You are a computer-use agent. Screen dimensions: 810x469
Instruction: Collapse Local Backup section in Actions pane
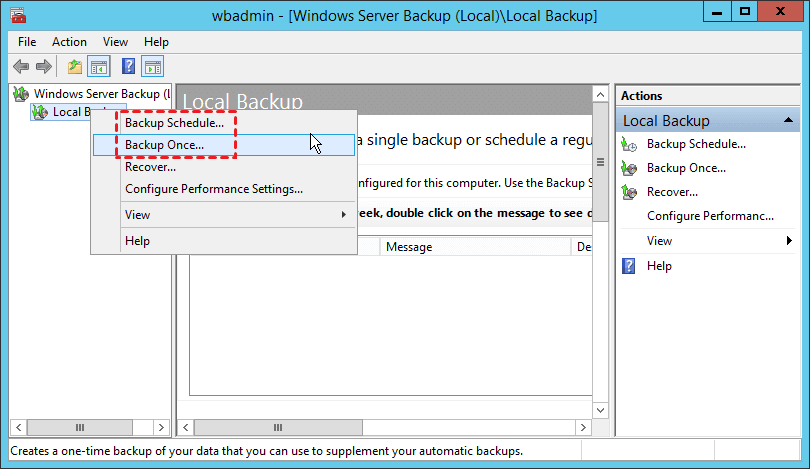788,120
